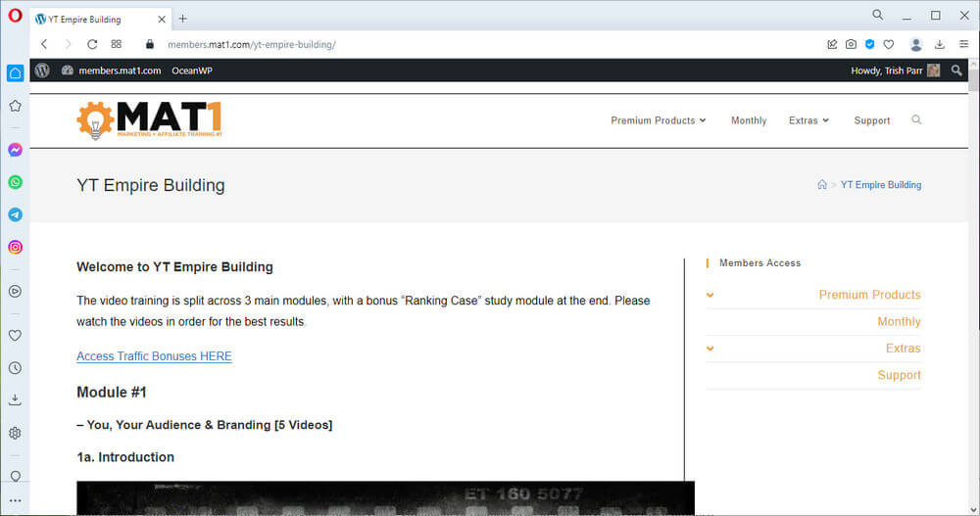Viewport: 980px width, 516px height.
Task: Open sidebar Extras link
Action: (x=904, y=349)
